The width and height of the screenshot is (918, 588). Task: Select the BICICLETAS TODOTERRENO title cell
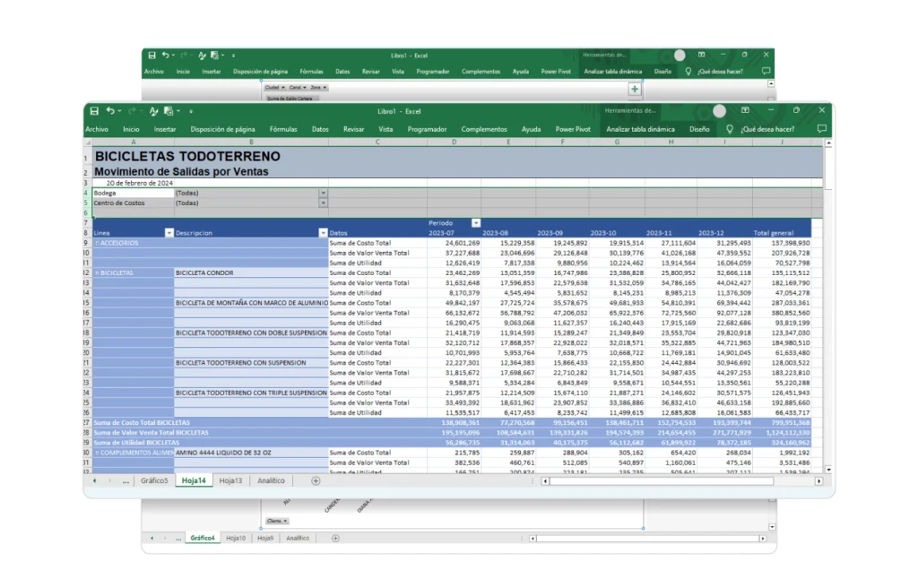pyautogui.click(x=187, y=156)
